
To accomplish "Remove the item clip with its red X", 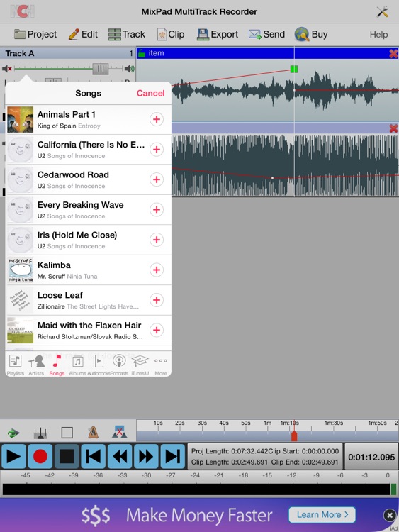I will [393, 54].
